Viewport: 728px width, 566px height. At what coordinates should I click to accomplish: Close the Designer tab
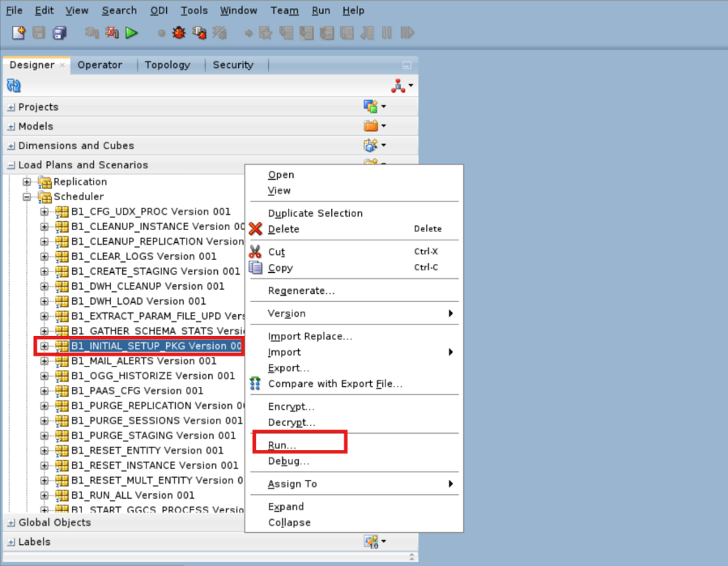tap(62, 65)
